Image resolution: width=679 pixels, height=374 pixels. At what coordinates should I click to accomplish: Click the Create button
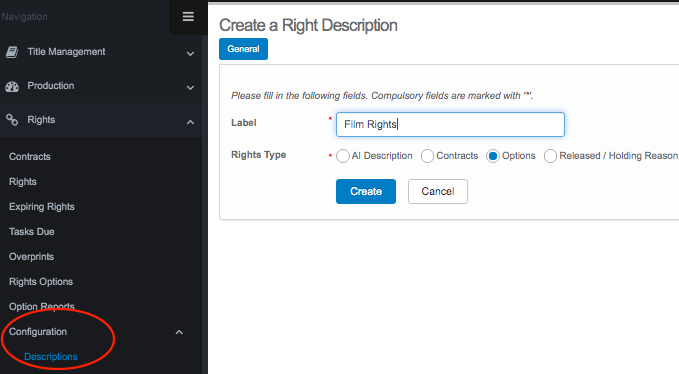[x=366, y=191]
